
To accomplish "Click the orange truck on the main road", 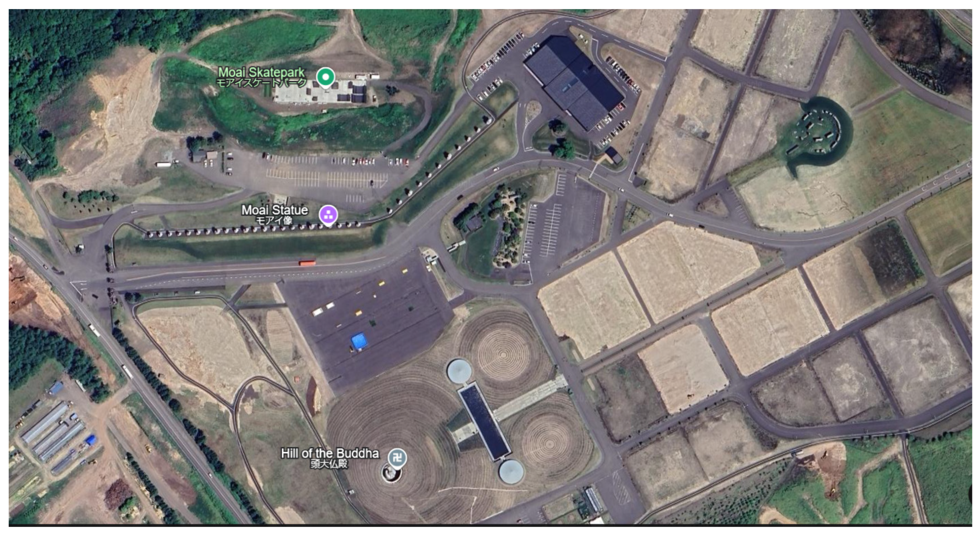I will click(x=307, y=263).
